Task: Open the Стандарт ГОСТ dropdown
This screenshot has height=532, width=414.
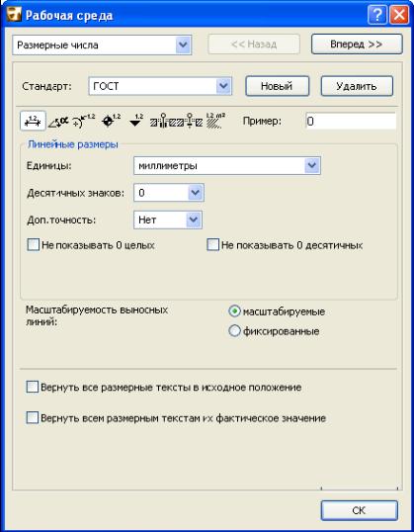Action: click(x=160, y=86)
